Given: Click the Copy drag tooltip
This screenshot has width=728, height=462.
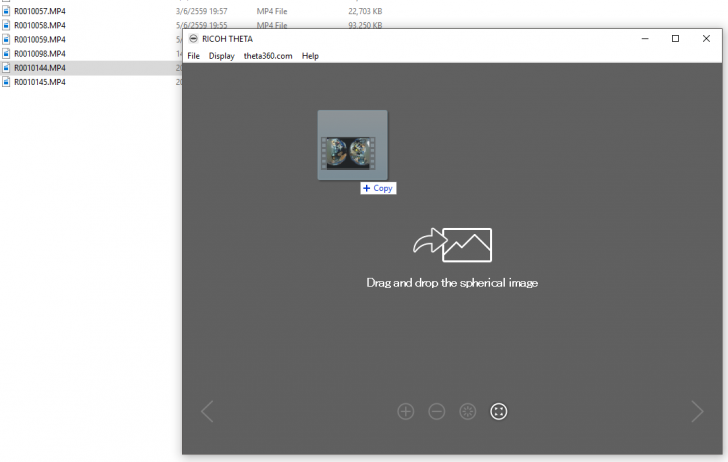Looking at the screenshot, I should (378, 188).
